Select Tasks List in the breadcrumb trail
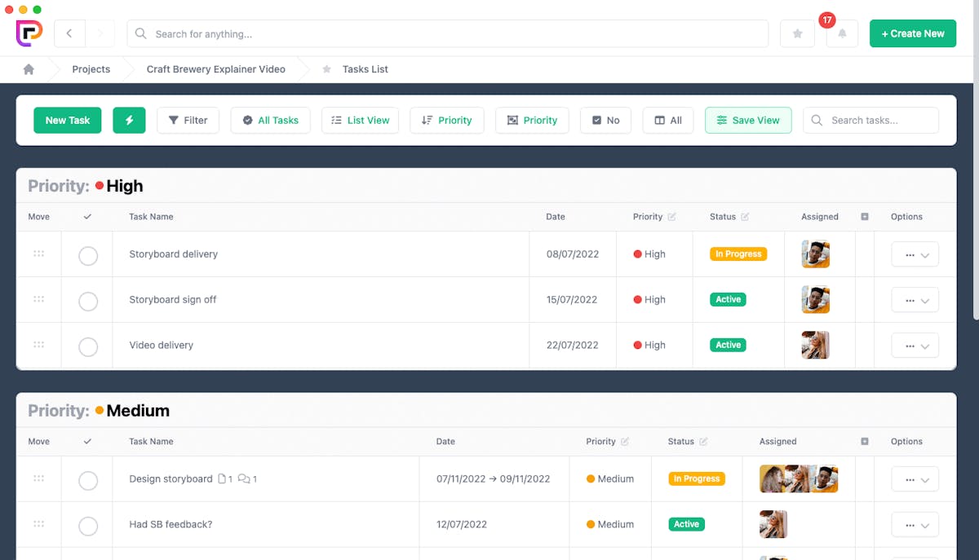The height and width of the screenshot is (560, 979). [x=365, y=69]
